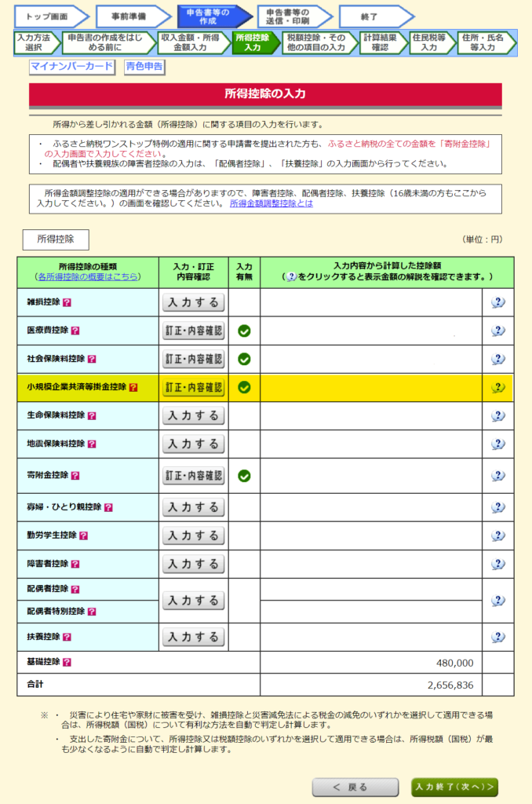Click the マイナンバーカード label
The image size is (532, 804).
pyautogui.click(x=72, y=66)
